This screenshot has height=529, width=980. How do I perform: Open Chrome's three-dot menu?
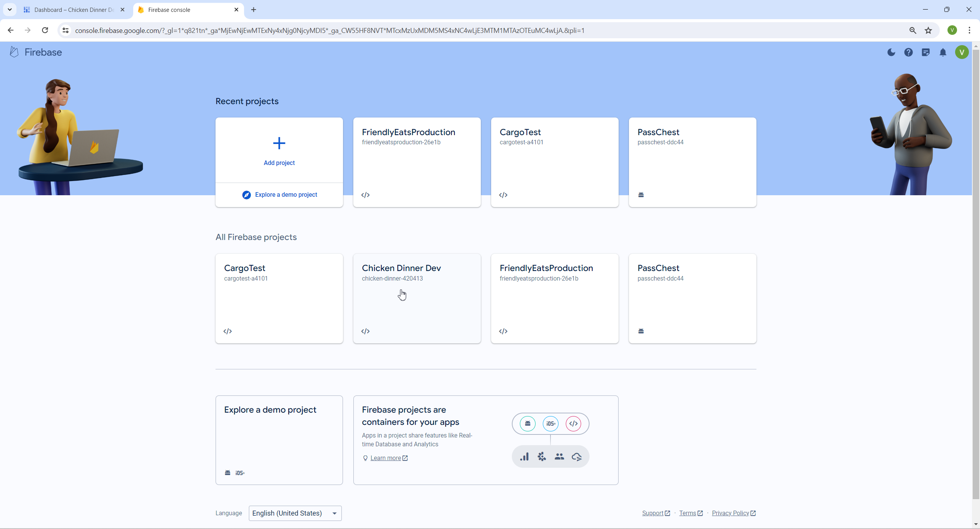(970, 30)
